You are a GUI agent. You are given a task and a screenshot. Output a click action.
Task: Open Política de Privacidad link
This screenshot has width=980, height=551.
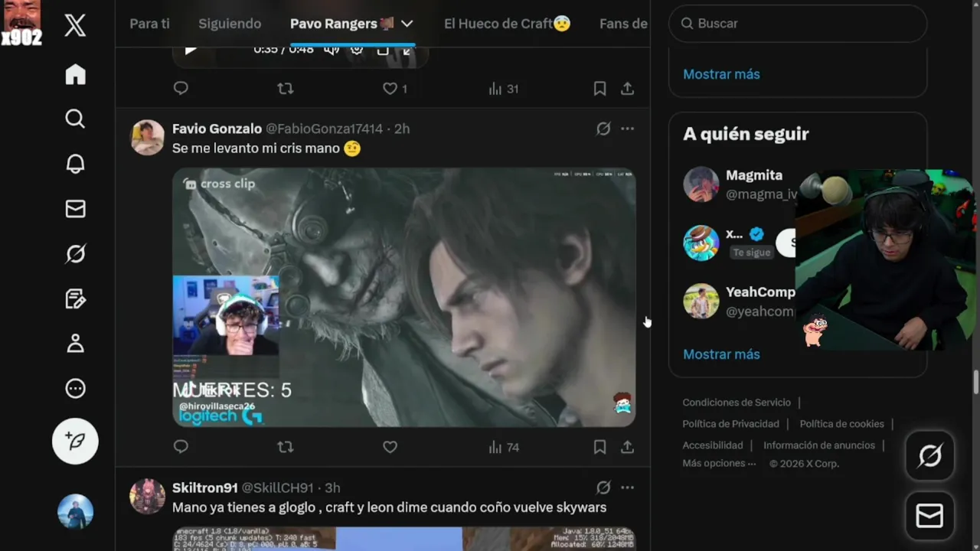[x=730, y=424]
